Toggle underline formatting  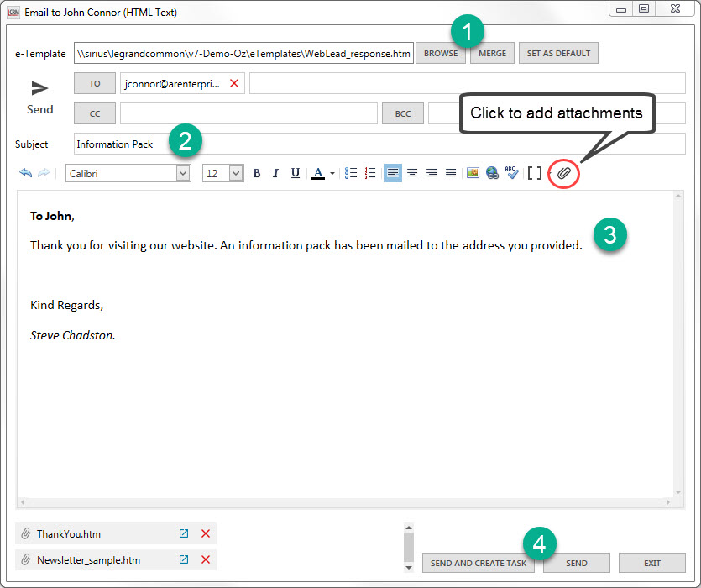tap(295, 173)
